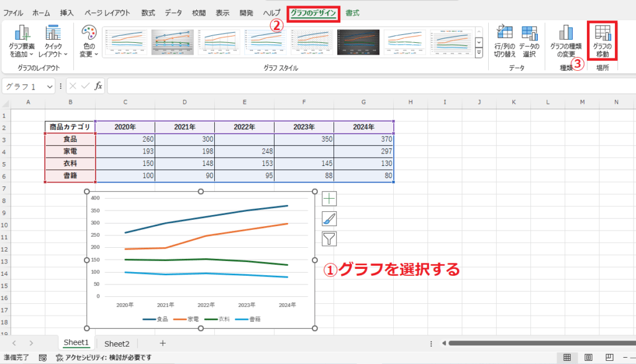Open the 数式 (Formulas) tab
636x364 pixels.
[x=148, y=13]
